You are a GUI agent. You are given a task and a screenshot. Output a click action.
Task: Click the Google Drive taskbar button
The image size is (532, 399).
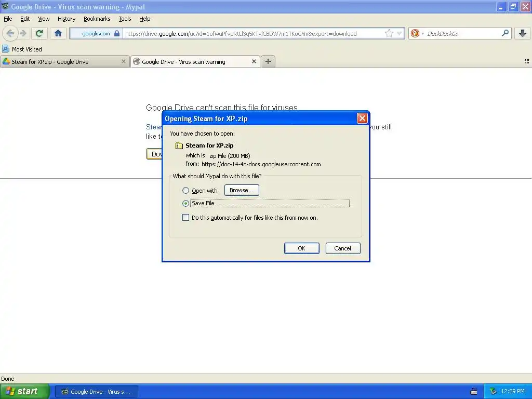[x=96, y=392]
